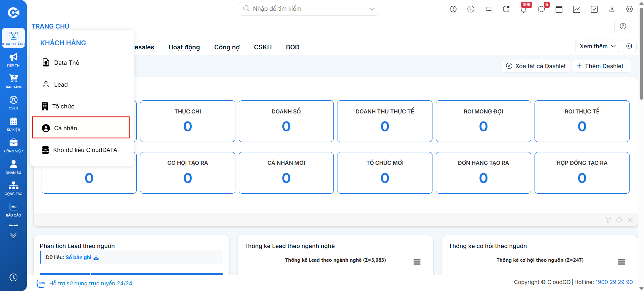Open the list icon in top bar
Image resolution: width=644 pixels, height=291 pixels.
click(489, 9)
